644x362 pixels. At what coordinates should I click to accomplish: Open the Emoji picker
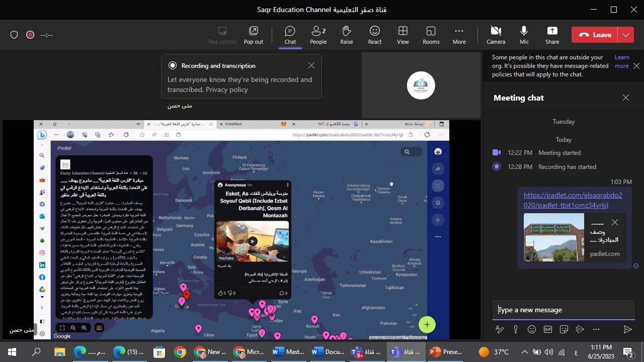click(532, 329)
